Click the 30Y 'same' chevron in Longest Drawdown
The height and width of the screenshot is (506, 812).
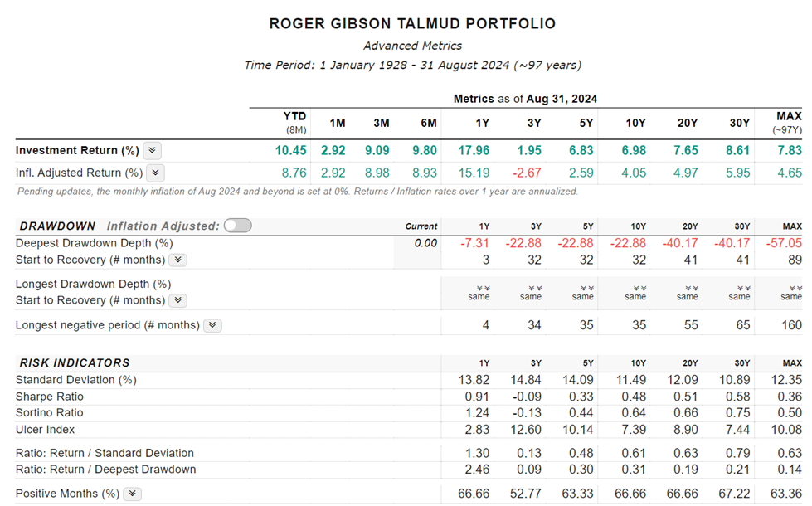pos(740,289)
